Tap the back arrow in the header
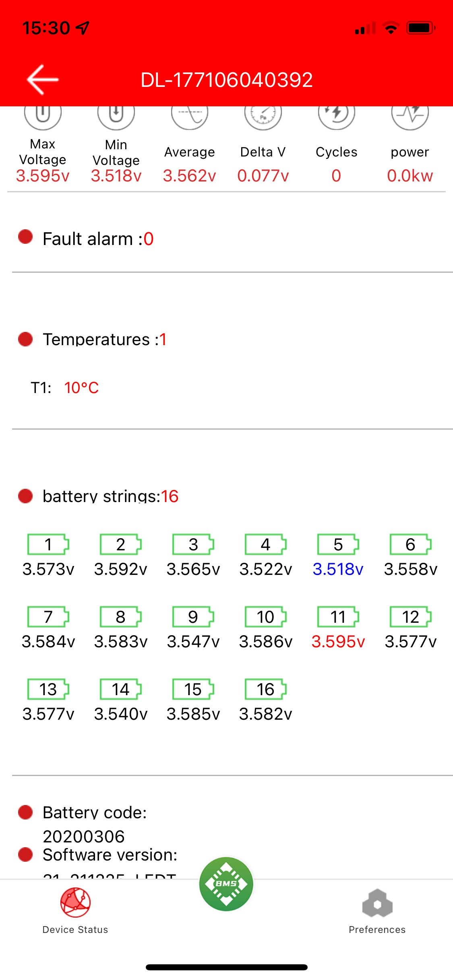The image size is (453, 980). click(42, 80)
